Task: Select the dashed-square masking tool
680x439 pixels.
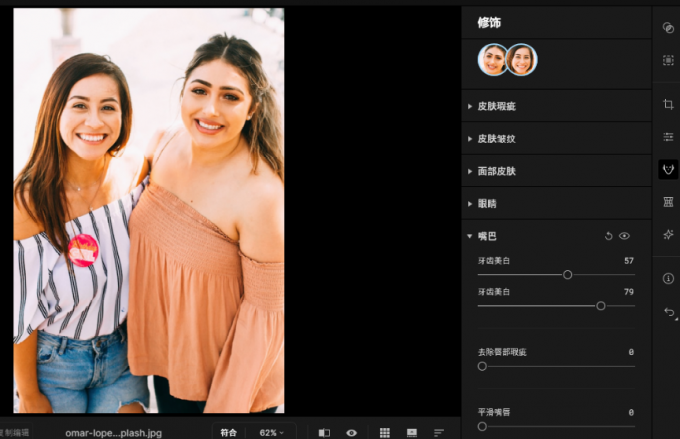Action: click(x=668, y=60)
